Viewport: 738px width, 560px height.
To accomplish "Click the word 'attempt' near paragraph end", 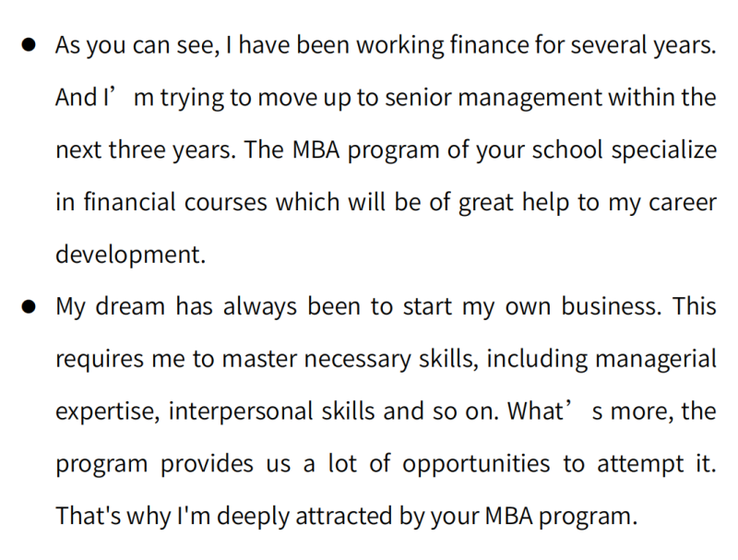I will pos(640,464).
